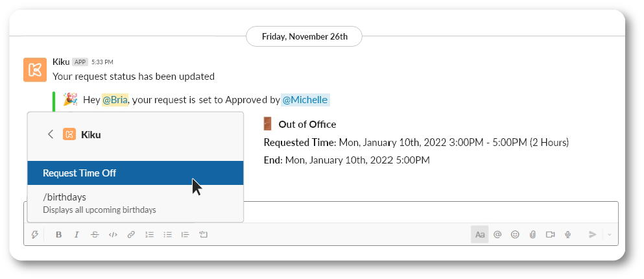Insert inline code formatting

(x=113, y=235)
